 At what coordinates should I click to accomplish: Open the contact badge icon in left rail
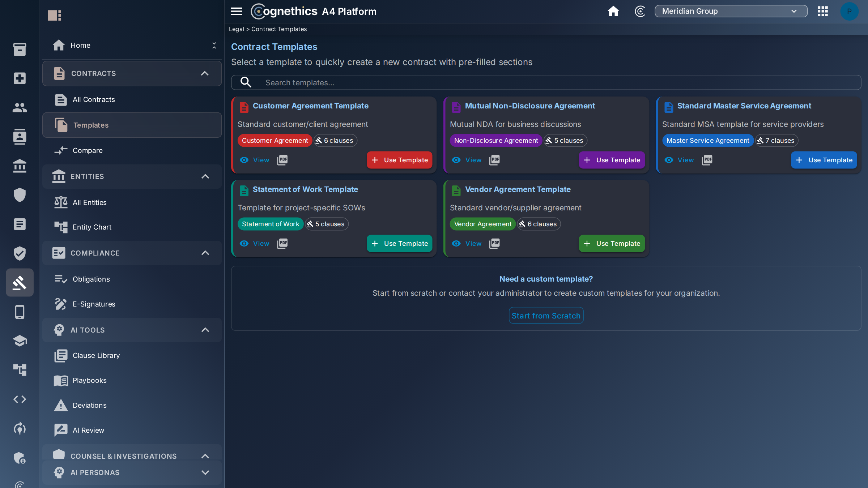pos(20,137)
